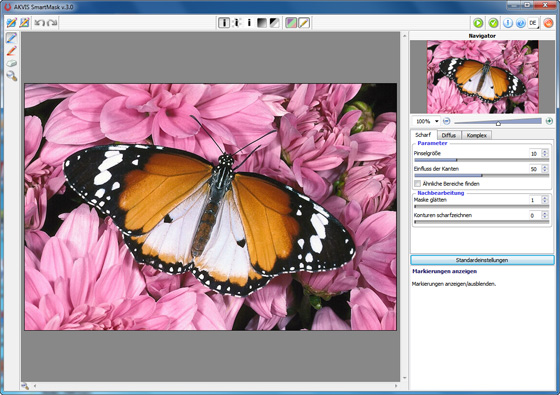The image size is (560, 395).
Task: Select the plain 'i' view mode icon
Action: [249, 23]
